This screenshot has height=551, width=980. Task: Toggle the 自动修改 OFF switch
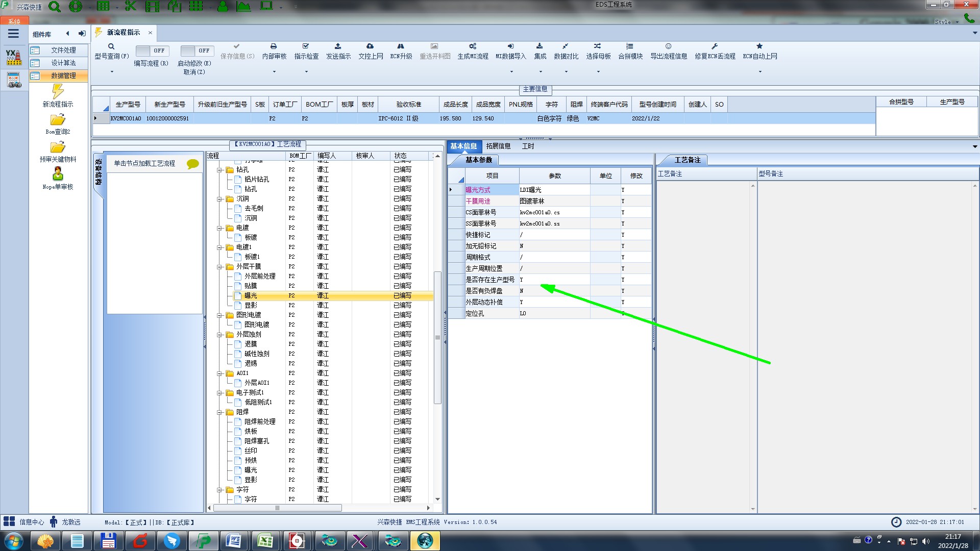pos(197,51)
